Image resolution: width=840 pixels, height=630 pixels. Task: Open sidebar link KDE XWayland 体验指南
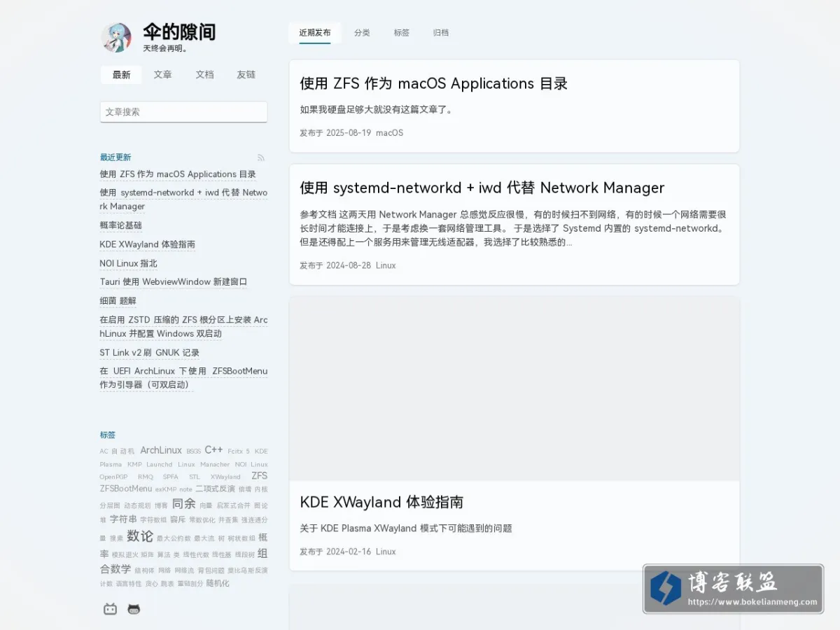pyautogui.click(x=148, y=244)
